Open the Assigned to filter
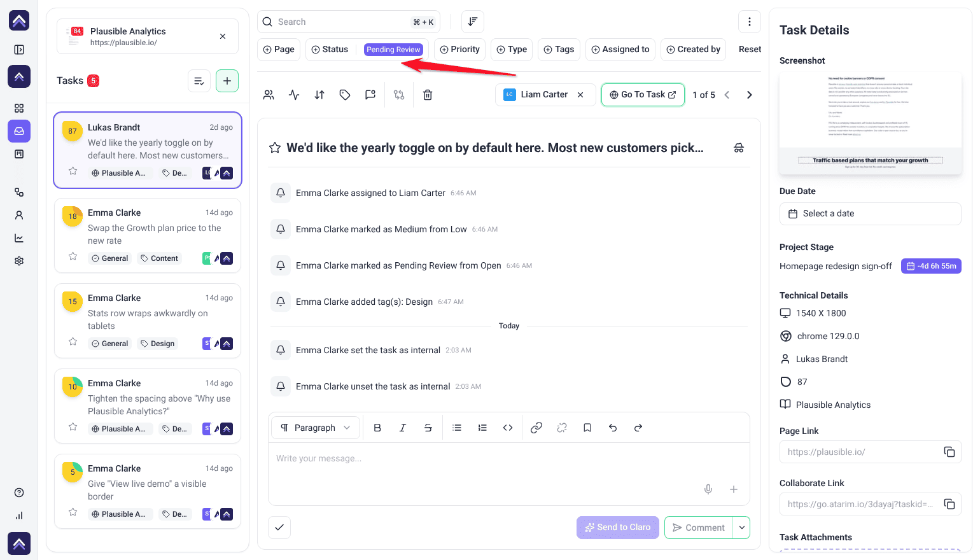980x560 pixels. 620,50
